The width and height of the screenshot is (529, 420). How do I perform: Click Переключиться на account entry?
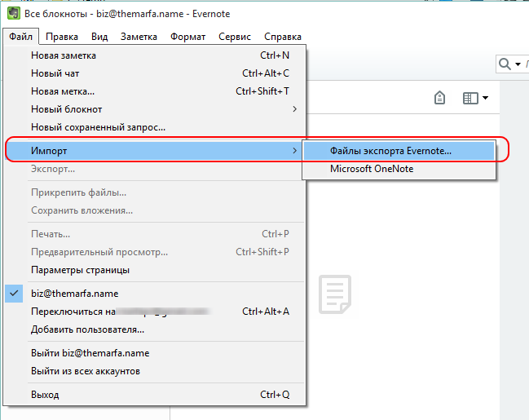[155, 312]
